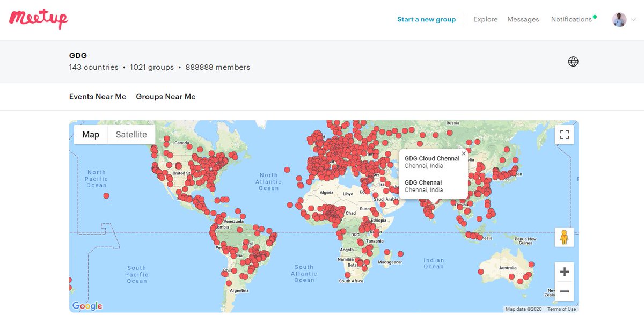Image resolution: width=644 pixels, height=315 pixels.
Task: Switch map to Satellite view
Action: (131, 135)
